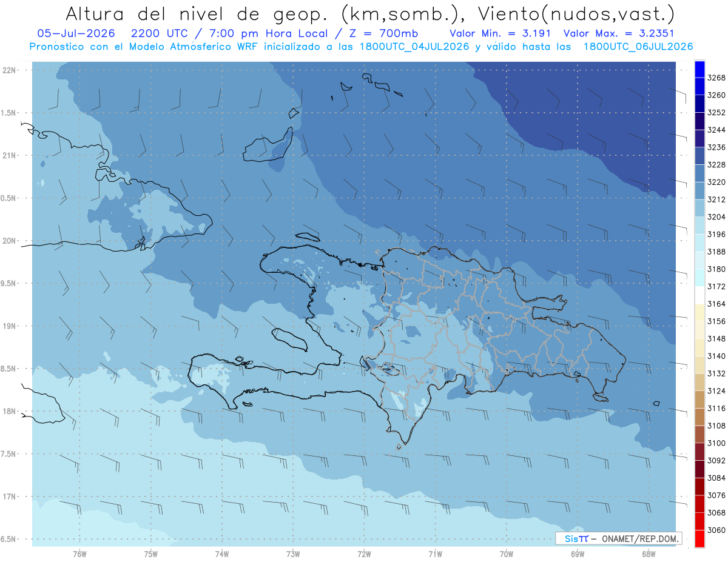
Task: Click the colorbar value 3212
Action: coord(716,199)
